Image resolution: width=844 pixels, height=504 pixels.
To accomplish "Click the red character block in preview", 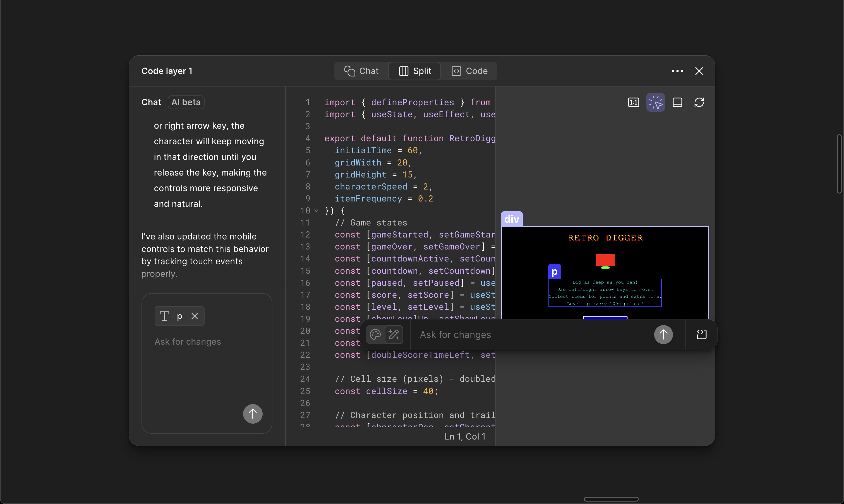I will 605,260.
